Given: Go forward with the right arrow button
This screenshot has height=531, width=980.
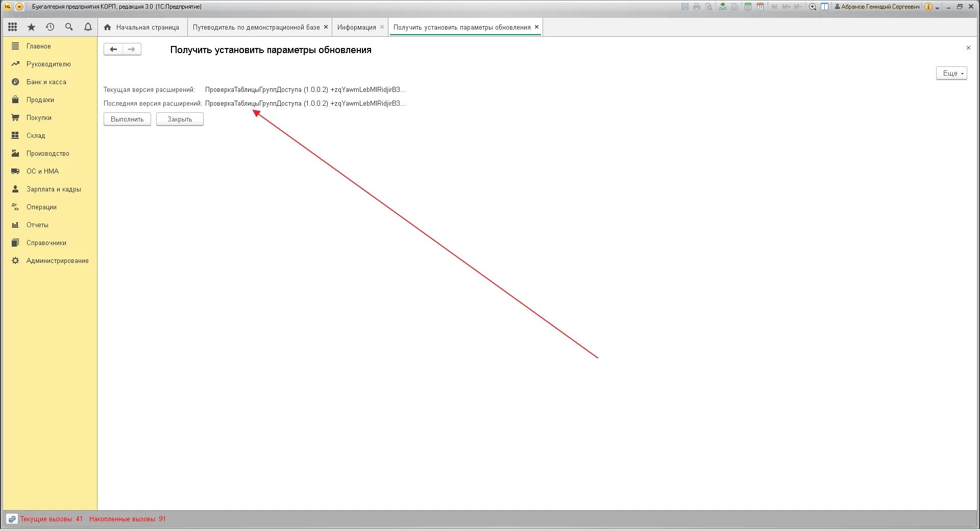Looking at the screenshot, I should click(x=132, y=50).
